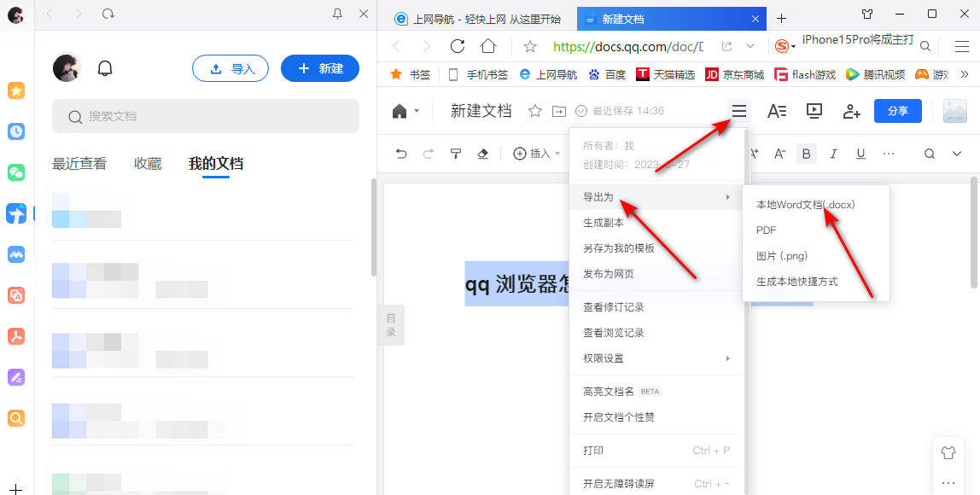The height and width of the screenshot is (495, 980).
Task: Undo the last edit
Action: 400,153
